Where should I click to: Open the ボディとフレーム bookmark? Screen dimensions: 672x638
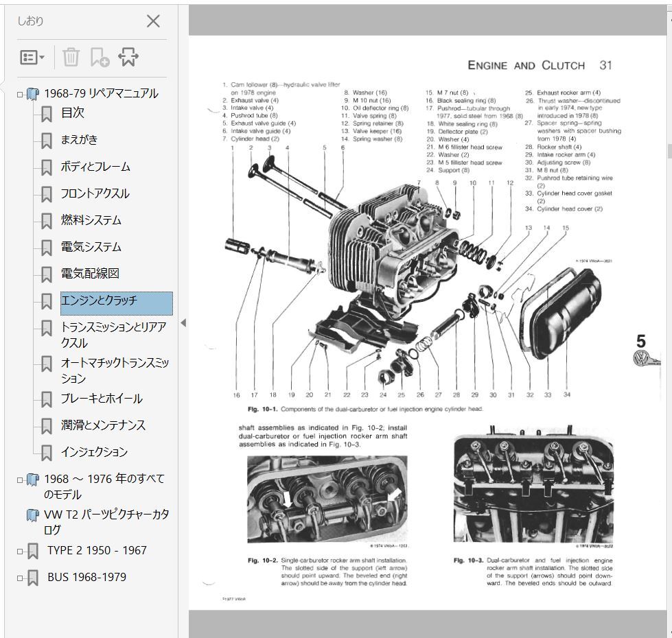pyautogui.click(x=95, y=167)
